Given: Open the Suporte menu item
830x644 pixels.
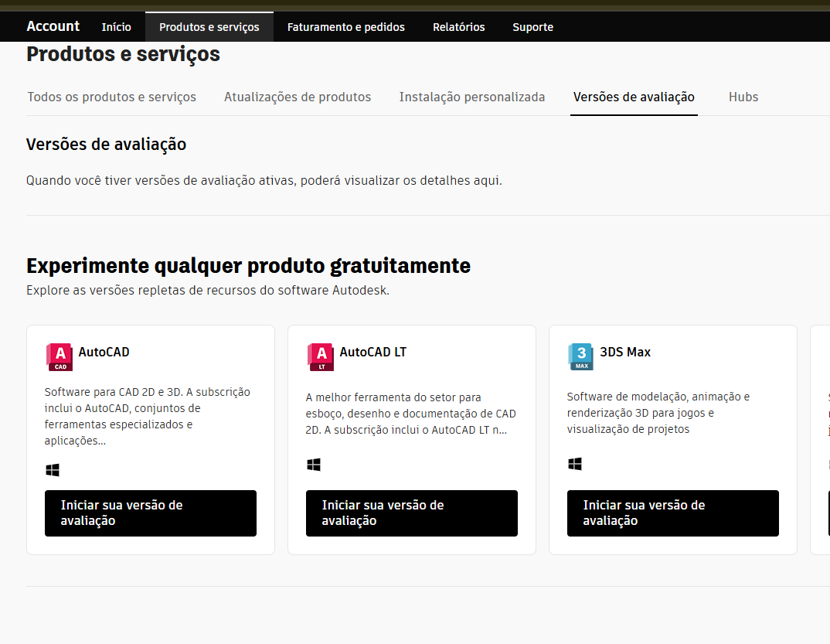Looking at the screenshot, I should point(533,27).
